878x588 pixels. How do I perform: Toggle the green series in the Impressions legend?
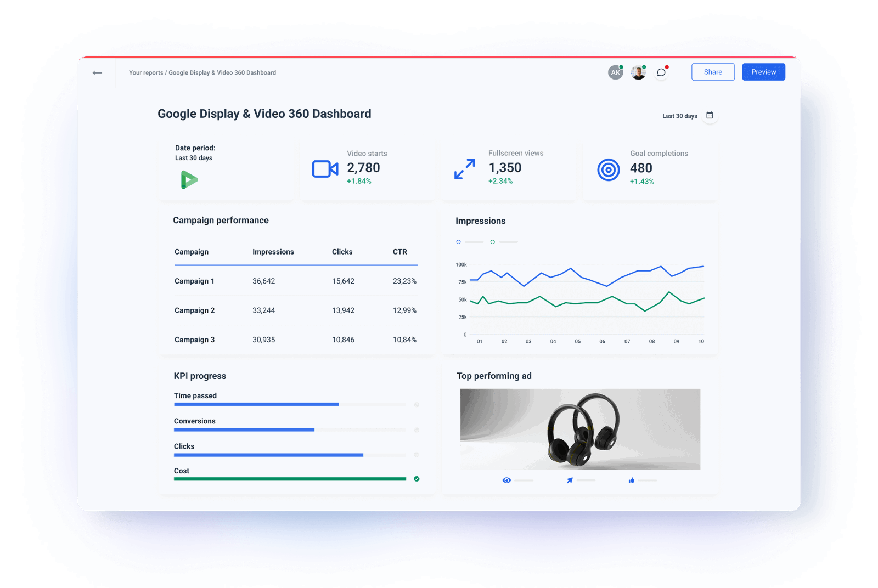click(492, 241)
